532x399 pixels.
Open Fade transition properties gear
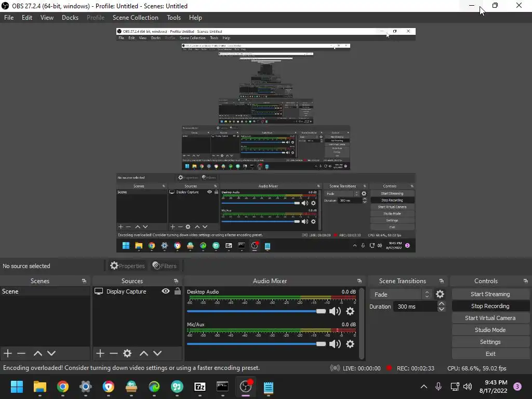coord(440,294)
